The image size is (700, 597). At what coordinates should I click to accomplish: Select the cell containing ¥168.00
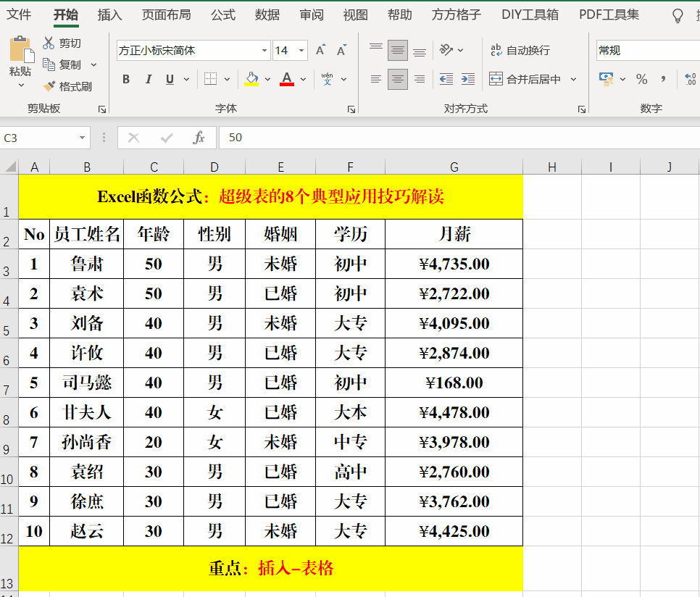(x=454, y=383)
